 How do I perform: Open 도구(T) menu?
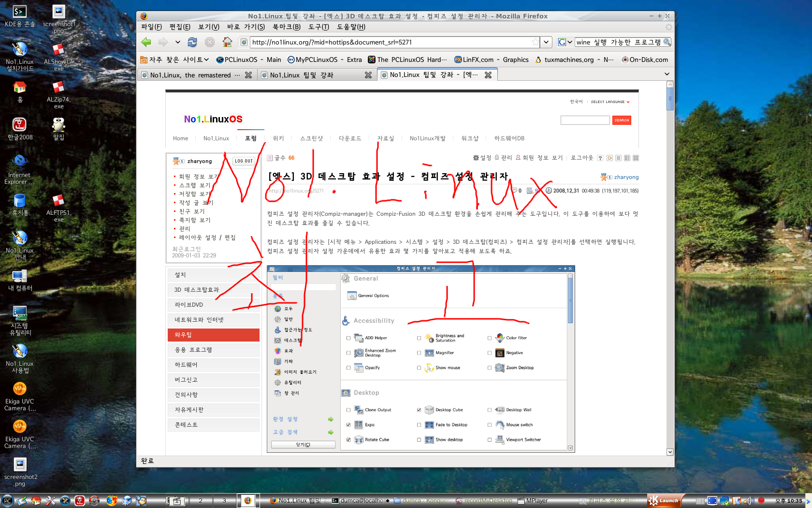coord(319,27)
